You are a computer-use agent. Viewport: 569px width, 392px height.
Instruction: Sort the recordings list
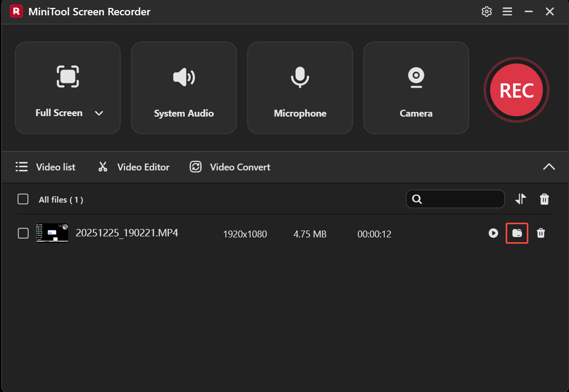tap(520, 199)
